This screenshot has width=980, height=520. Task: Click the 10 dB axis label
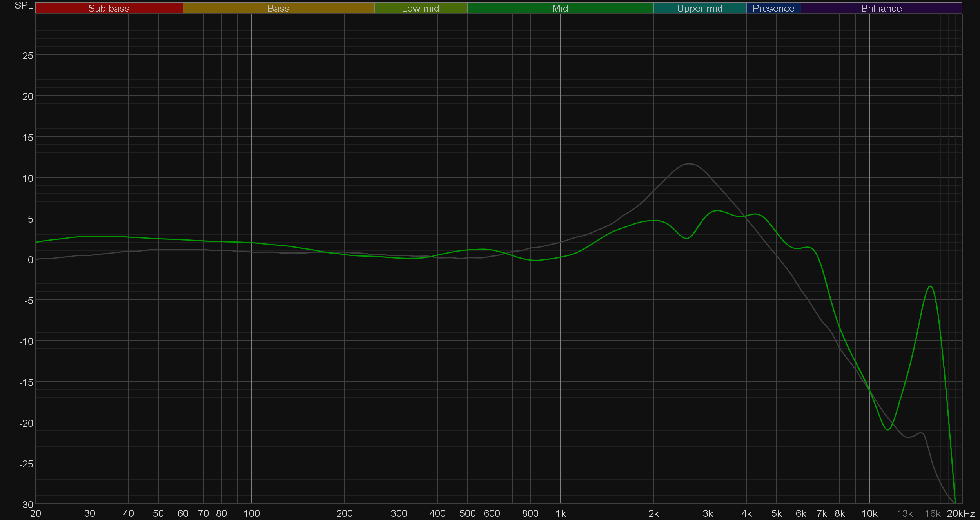pyautogui.click(x=28, y=178)
